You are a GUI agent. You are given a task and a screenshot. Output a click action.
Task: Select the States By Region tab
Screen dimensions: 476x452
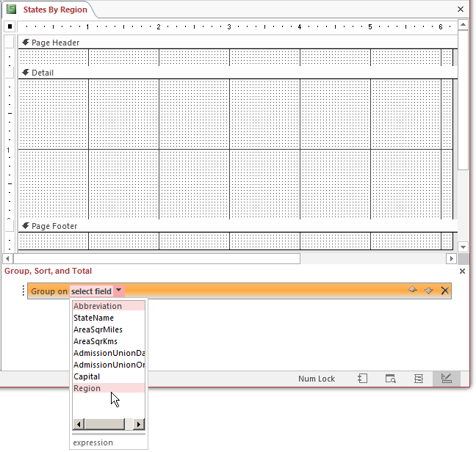(x=54, y=10)
